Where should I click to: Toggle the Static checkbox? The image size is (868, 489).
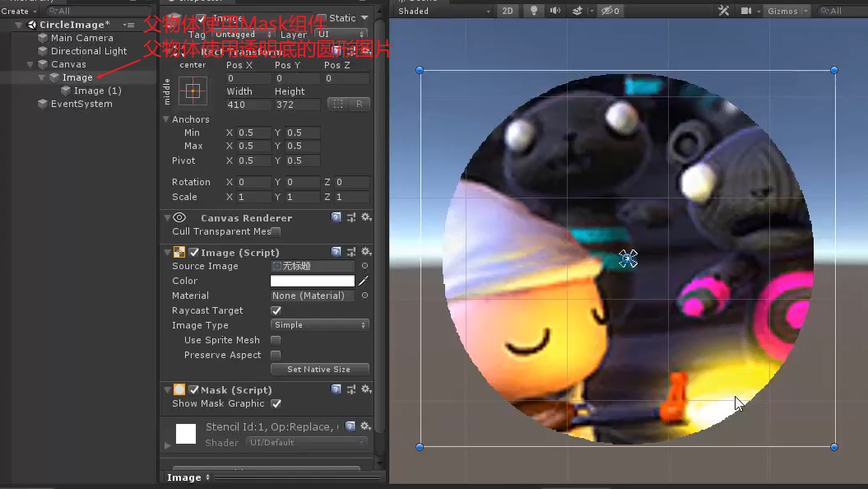point(322,18)
